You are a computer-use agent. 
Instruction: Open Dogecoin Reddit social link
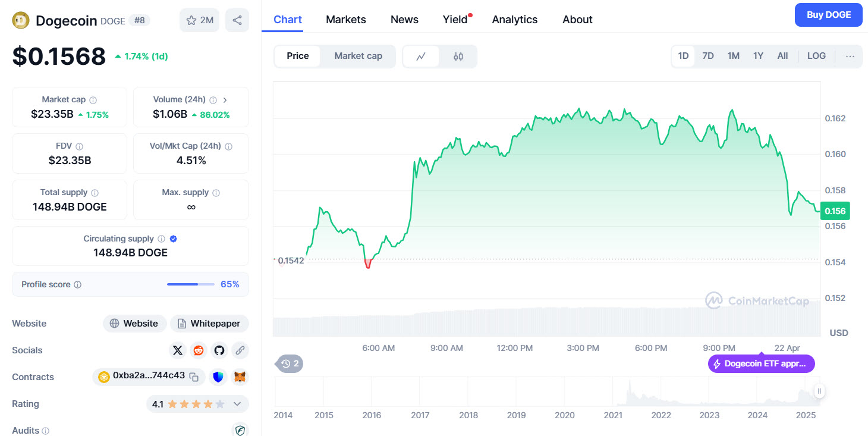(x=199, y=350)
